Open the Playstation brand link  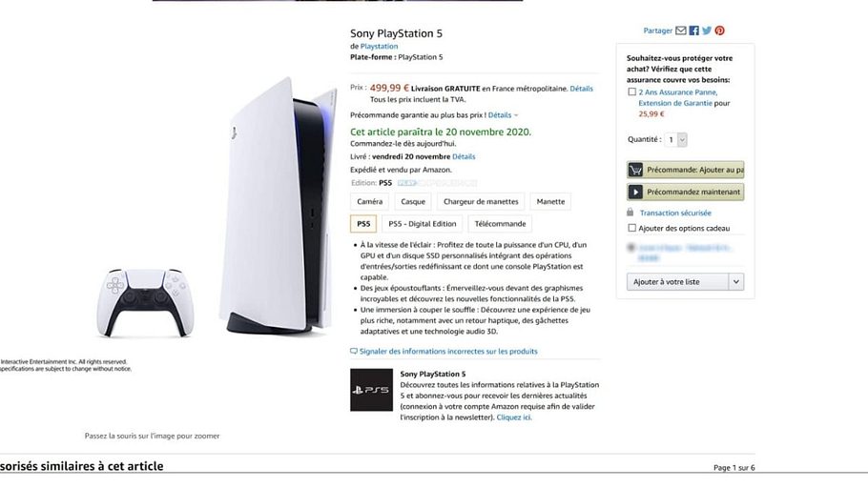coord(379,46)
